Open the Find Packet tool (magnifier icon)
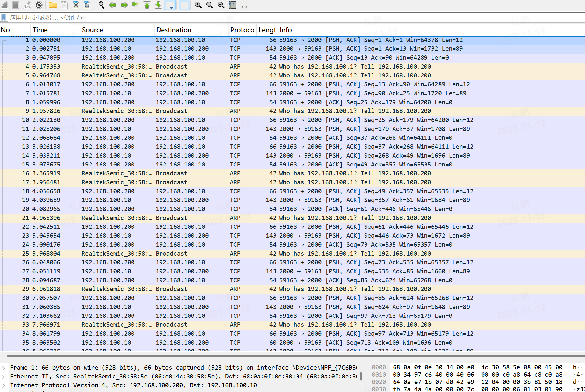 click(x=102, y=5)
